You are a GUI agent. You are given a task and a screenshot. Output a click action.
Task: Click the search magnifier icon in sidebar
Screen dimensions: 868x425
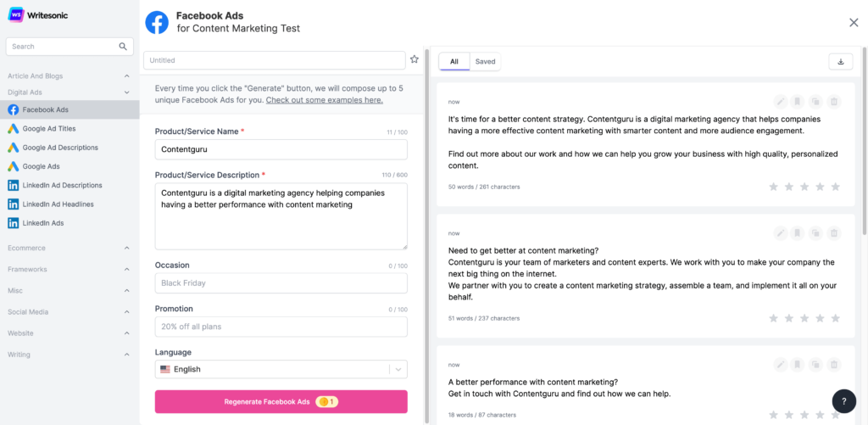click(123, 47)
